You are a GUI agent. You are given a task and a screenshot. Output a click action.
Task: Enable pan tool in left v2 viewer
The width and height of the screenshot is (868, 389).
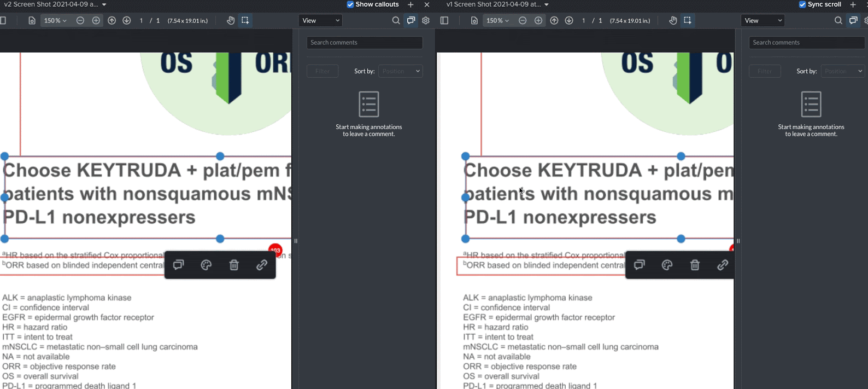coord(231,20)
